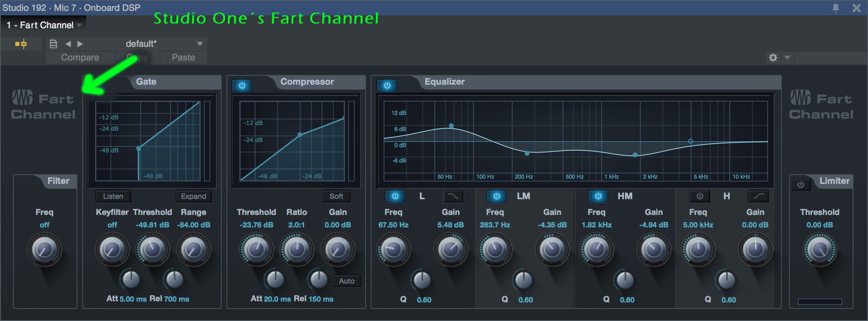Toggle the Compressor power button
The width and height of the screenshot is (868, 321).
coord(242,85)
